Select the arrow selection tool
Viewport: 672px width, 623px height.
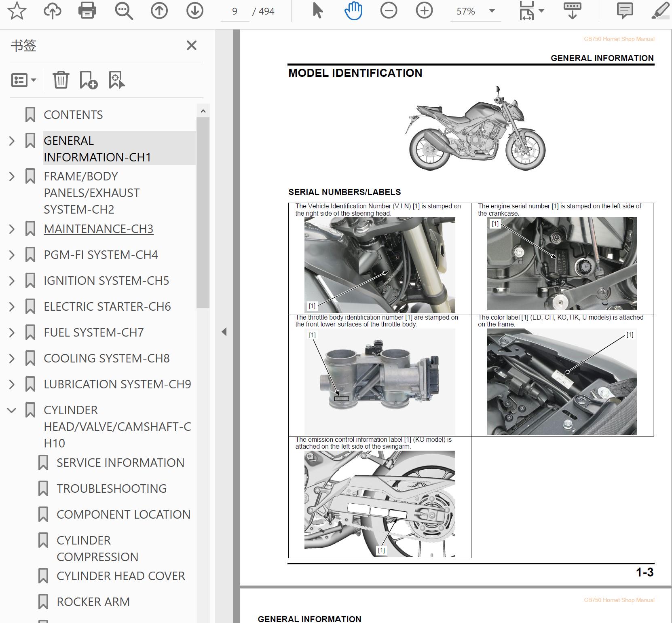pyautogui.click(x=318, y=11)
